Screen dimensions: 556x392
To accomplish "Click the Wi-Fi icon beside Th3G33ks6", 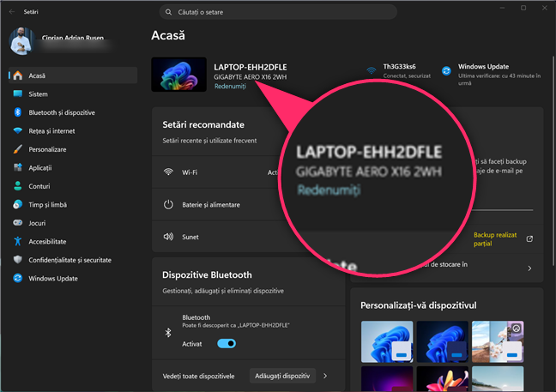I will click(x=372, y=70).
